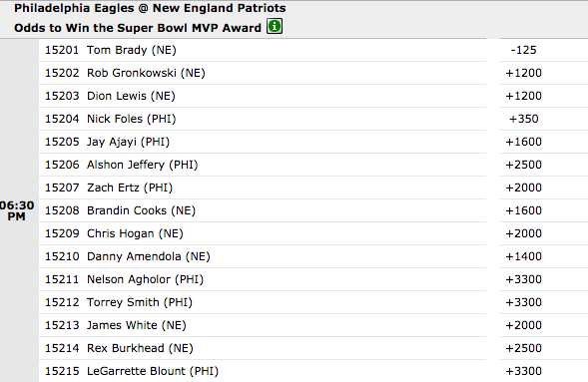The height and width of the screenshot is (382, 588).
Task: Click Jay Ajayi +1600 odds
Action: pyautogui.click(x=523, y=142)
